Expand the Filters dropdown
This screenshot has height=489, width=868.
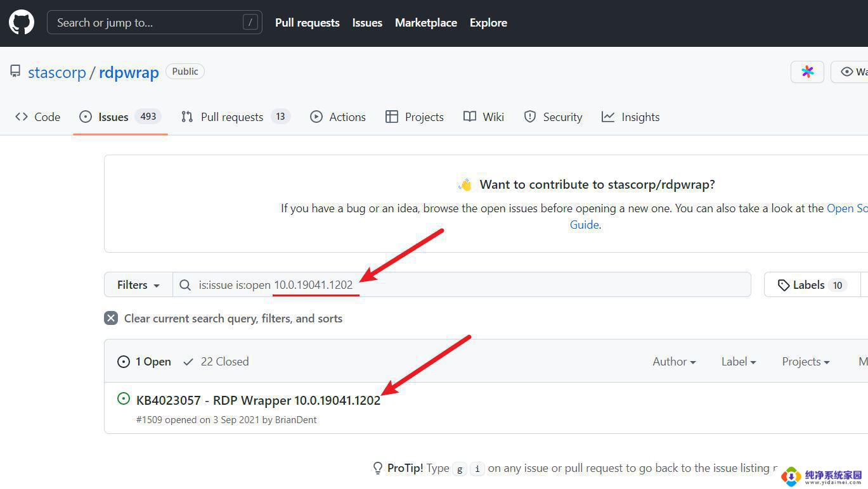tap(138, 285)
